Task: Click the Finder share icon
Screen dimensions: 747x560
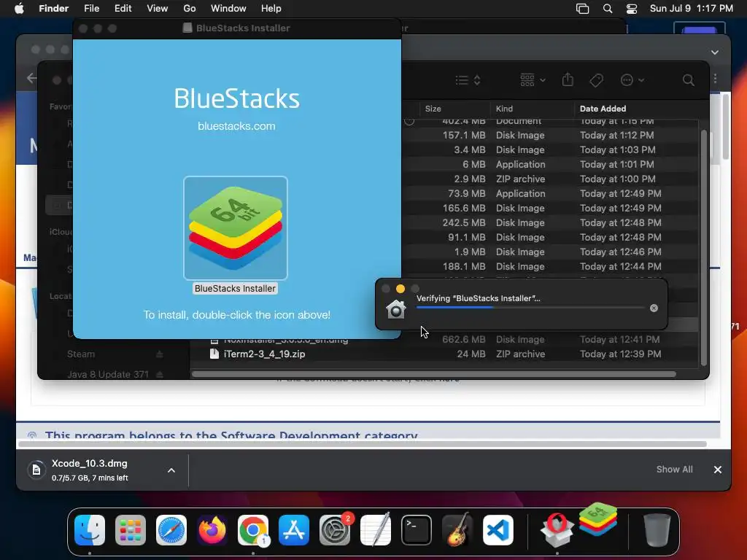Action: pos(568,79)
